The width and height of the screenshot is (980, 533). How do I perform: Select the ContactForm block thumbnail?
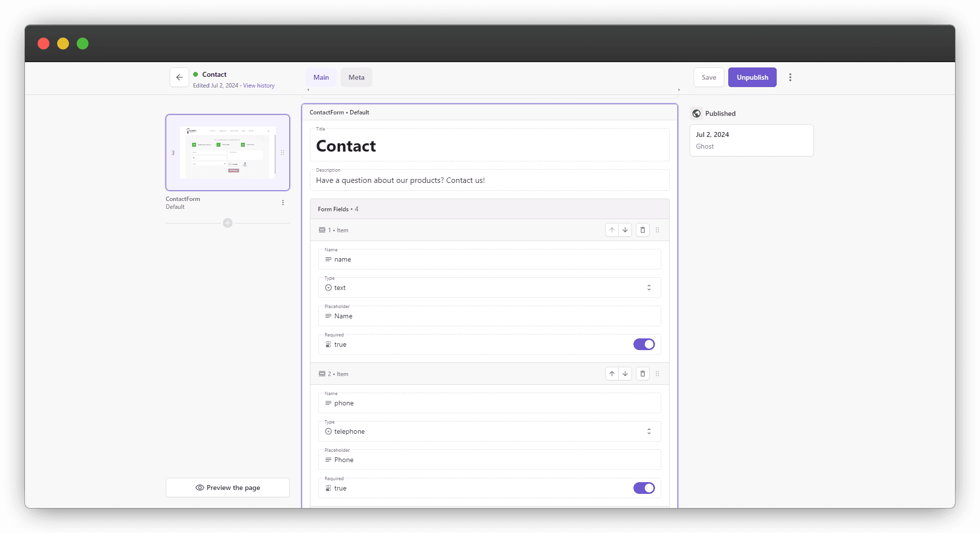(x=228, y=153)
